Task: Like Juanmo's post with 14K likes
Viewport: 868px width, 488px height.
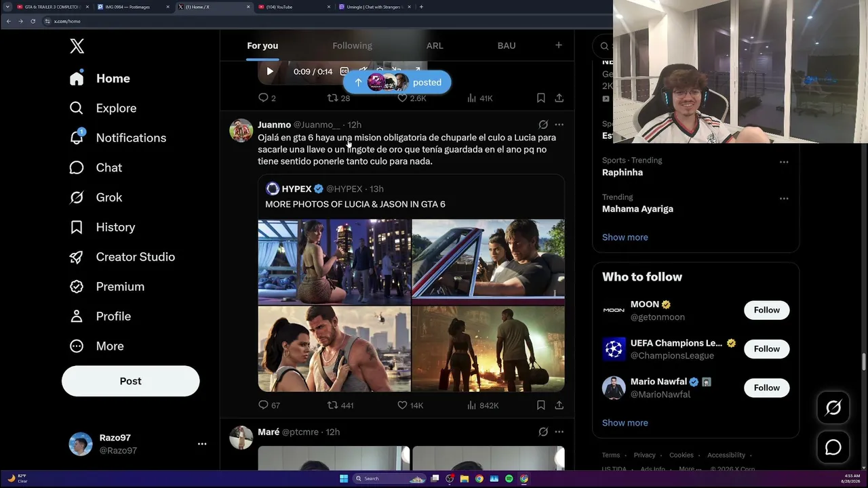Action: [x=410, y=405]
